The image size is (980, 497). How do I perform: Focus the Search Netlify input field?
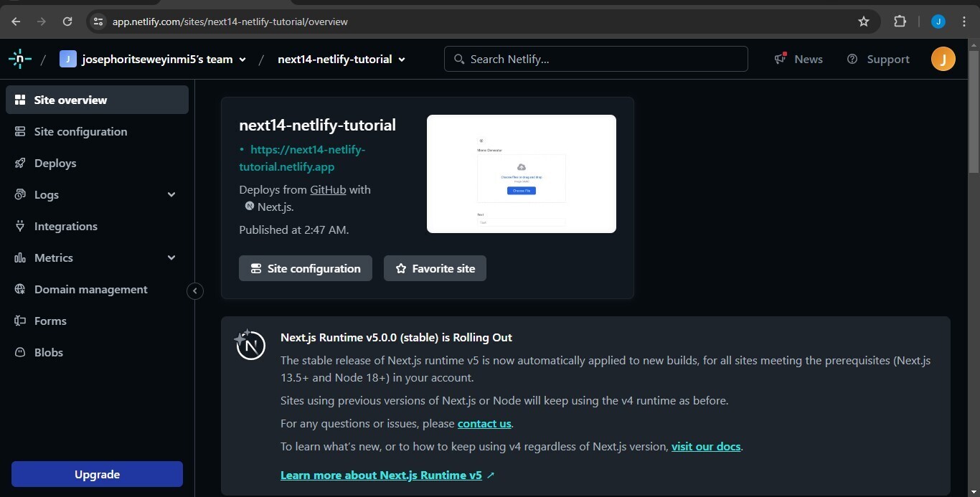(596, 59)
